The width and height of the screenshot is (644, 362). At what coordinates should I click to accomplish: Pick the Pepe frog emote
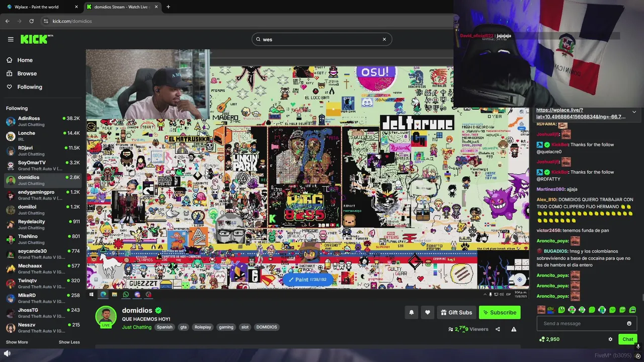tap(551, 310)
